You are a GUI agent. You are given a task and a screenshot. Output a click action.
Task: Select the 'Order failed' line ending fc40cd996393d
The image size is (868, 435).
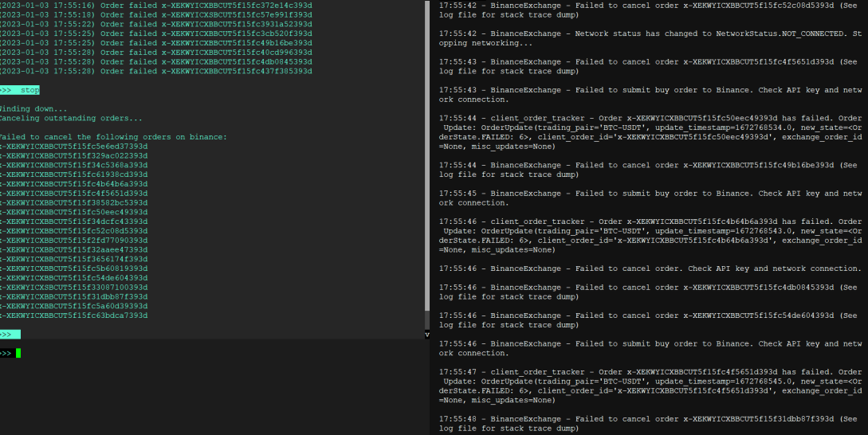pos(155,53)
